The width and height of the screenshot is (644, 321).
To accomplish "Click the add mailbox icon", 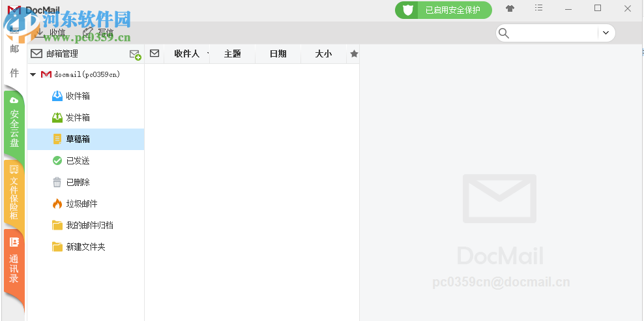I will [135, 55].
